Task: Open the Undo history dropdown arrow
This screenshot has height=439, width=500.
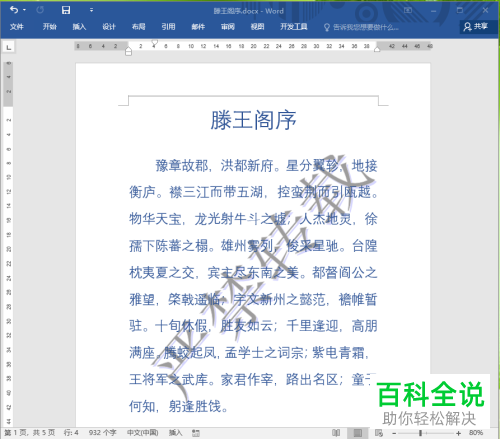Action: pyautogui.click(x=24, y=10)
